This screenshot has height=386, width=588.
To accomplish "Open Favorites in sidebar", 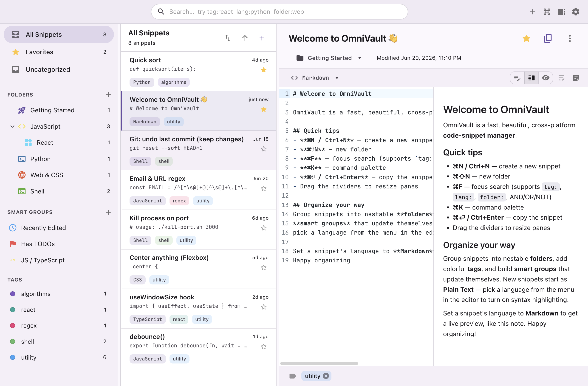I will (x=59, y=52).
